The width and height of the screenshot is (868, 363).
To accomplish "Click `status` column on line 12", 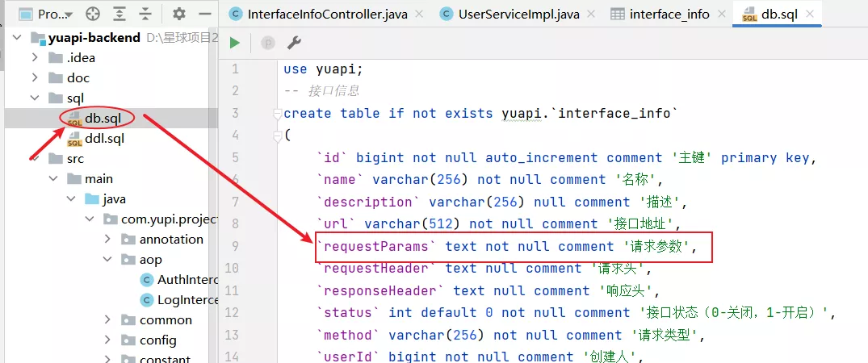I will pos(348,313).
